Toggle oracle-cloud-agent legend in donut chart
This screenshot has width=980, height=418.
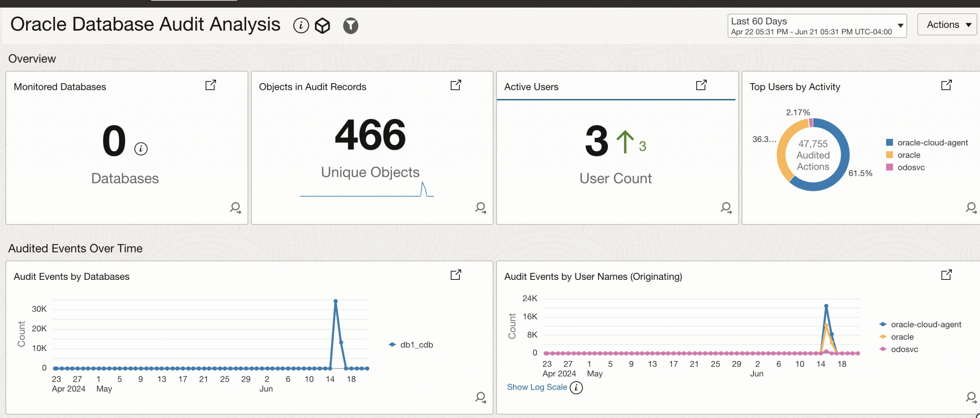[932, 143]
